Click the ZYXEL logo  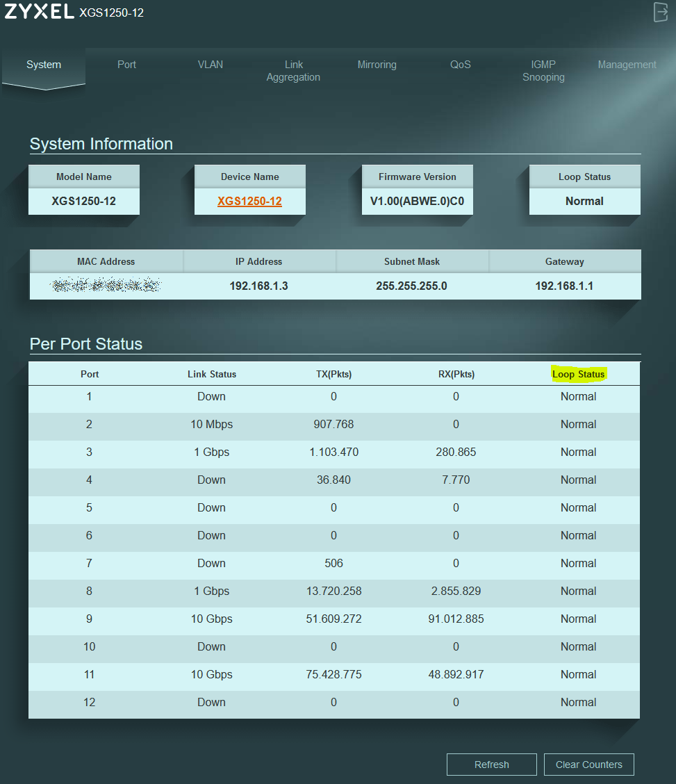point(40,11)
